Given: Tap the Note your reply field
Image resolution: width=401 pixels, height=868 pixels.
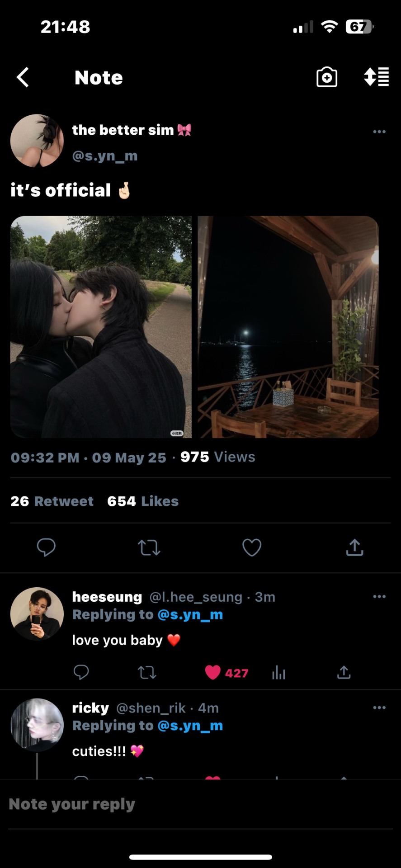Looking at the screenshot, I should (x=200, y=804).
